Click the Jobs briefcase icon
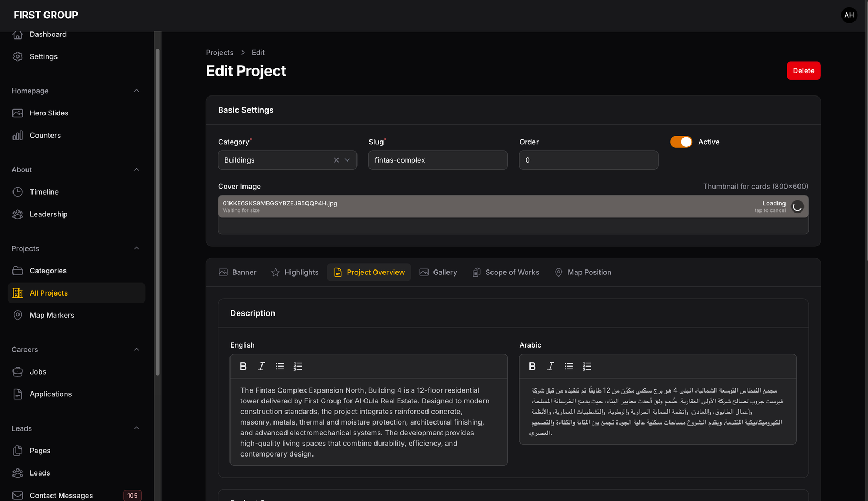Viewport: 868px width, 501px height. pos(18,372)
